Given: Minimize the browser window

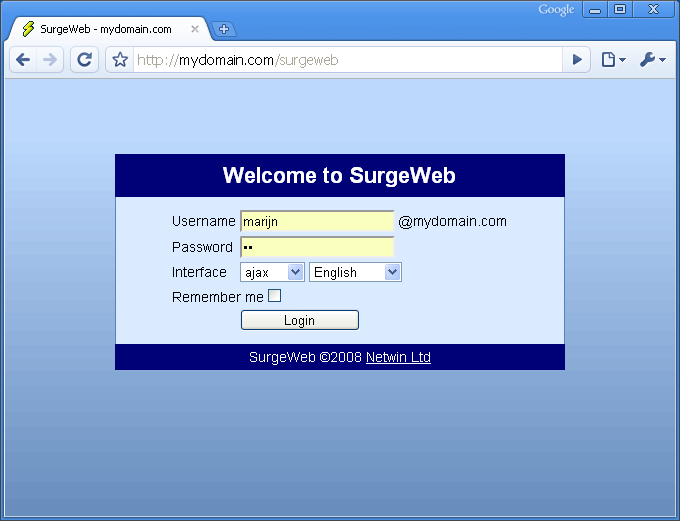Looking at the screenshot, I should pyautogui.click(x=595, y=10).
